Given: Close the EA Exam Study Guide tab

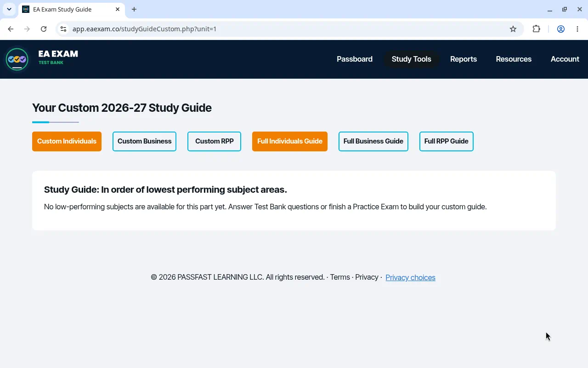Looking at the screenshot, I should (118, 9).
